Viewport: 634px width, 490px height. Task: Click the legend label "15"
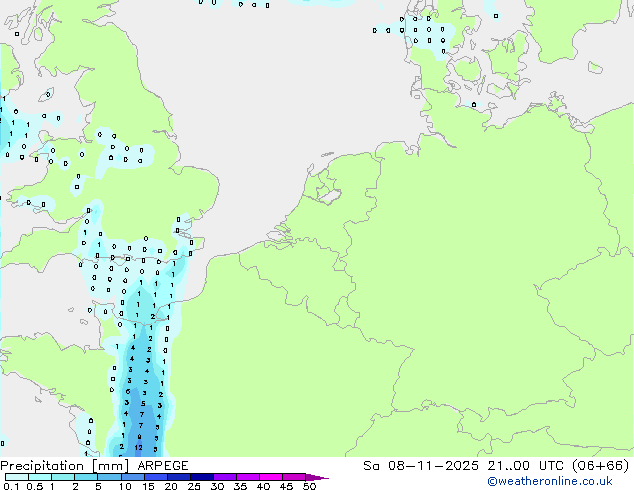tap(148, 486)
